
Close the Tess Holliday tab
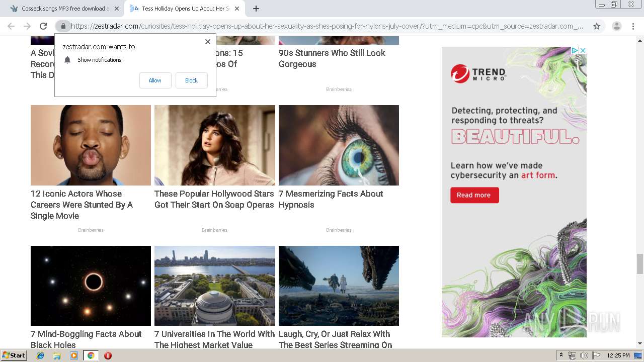coord(237,9)
